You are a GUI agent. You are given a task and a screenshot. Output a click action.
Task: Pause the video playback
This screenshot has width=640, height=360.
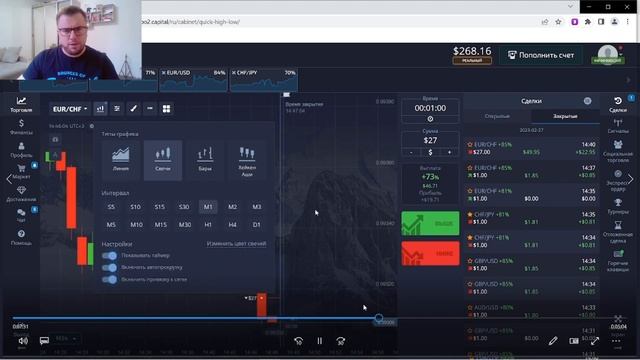point(320,340)
